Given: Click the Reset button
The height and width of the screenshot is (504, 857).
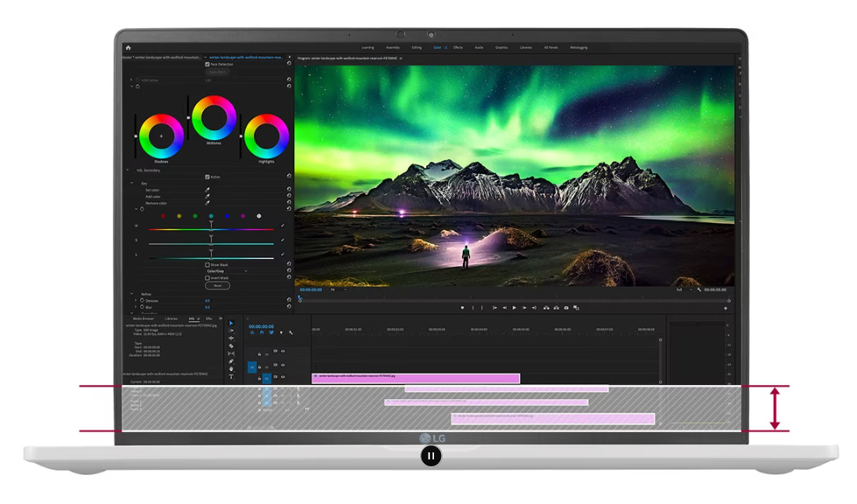Looking at the screenshot, I should click(218, 286).
